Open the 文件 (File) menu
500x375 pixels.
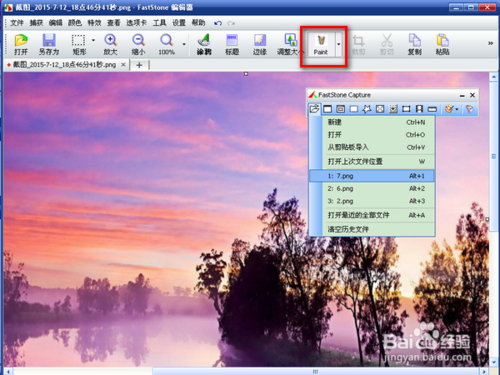17,23
